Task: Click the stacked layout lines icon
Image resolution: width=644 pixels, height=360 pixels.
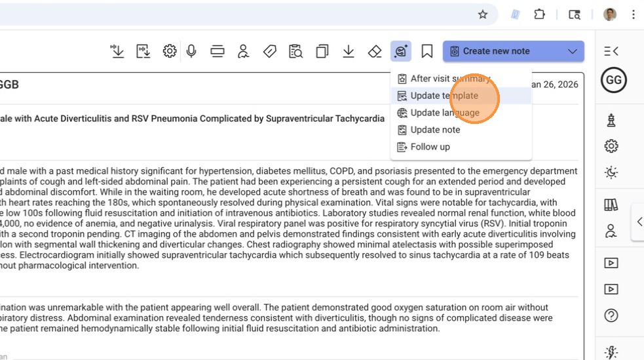Action: point(218,51)
